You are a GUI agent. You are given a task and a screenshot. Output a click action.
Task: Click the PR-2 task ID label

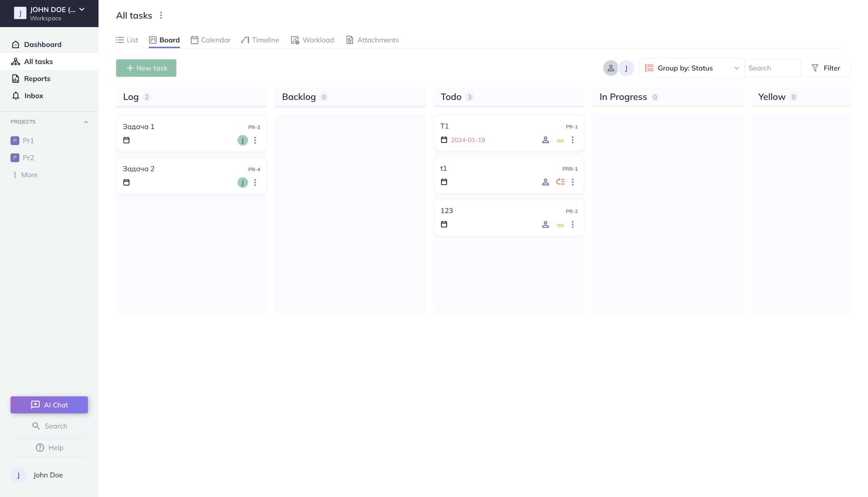(x=572, y=211)
